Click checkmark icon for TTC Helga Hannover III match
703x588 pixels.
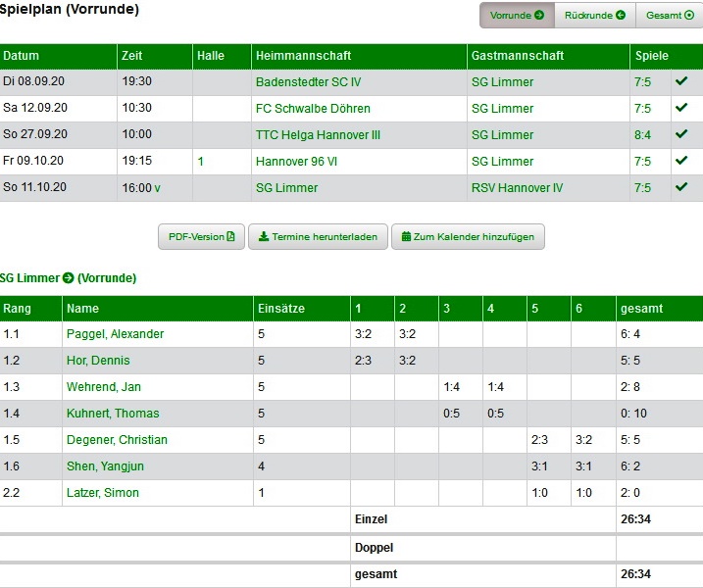681,134
